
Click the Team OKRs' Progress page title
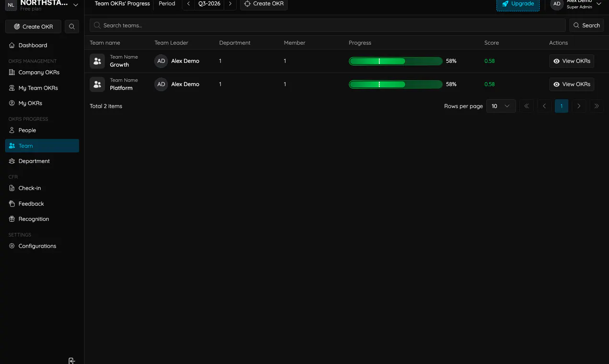(x=122, y=4)
